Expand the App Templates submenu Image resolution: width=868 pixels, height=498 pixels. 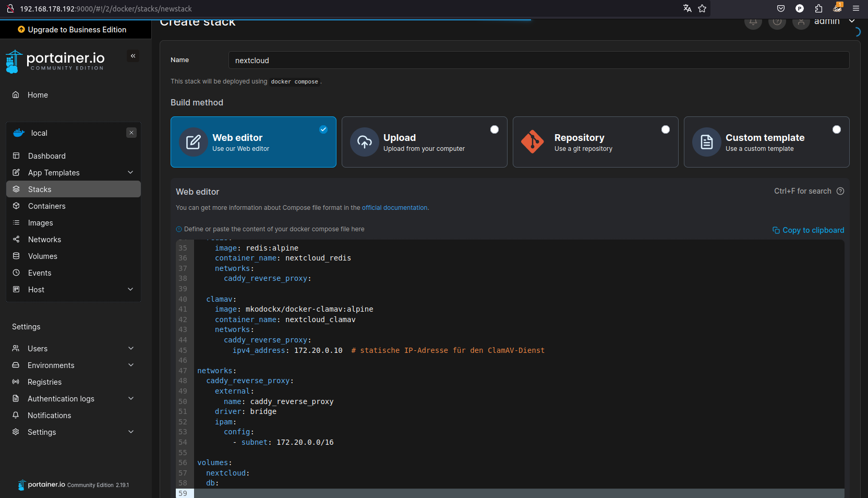pyautogui.click(x=130, y=173)
